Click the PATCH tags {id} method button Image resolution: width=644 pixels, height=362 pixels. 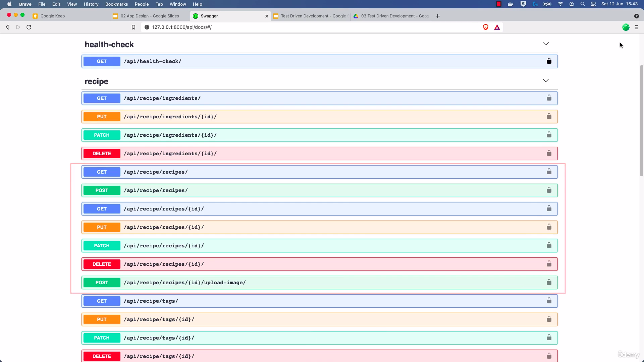102,338
